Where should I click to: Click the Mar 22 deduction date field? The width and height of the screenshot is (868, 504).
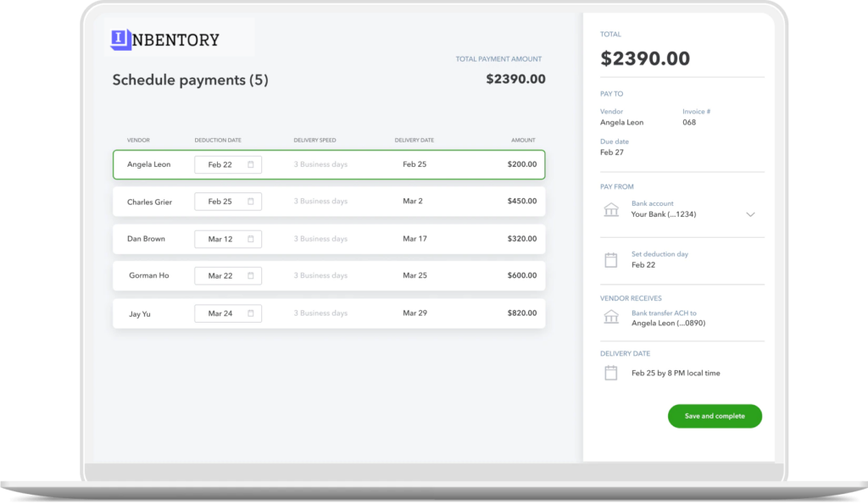(x=227, y=276)
